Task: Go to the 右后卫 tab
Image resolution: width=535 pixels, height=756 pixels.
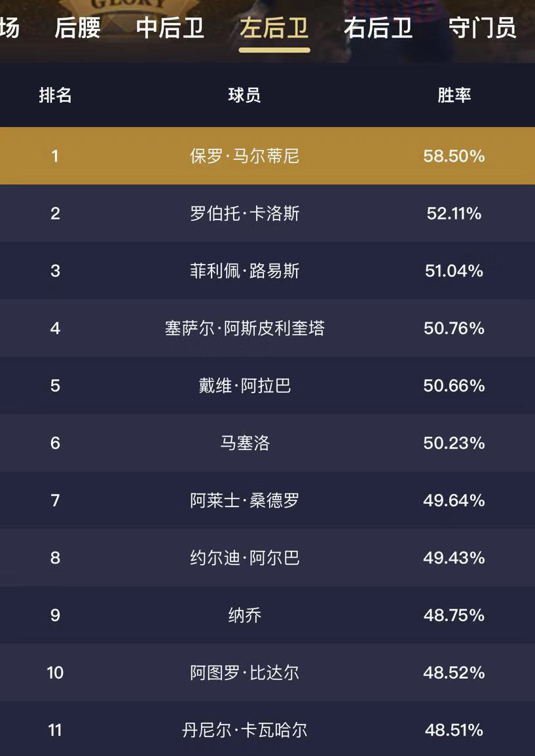Action: [x=378, y=28]
